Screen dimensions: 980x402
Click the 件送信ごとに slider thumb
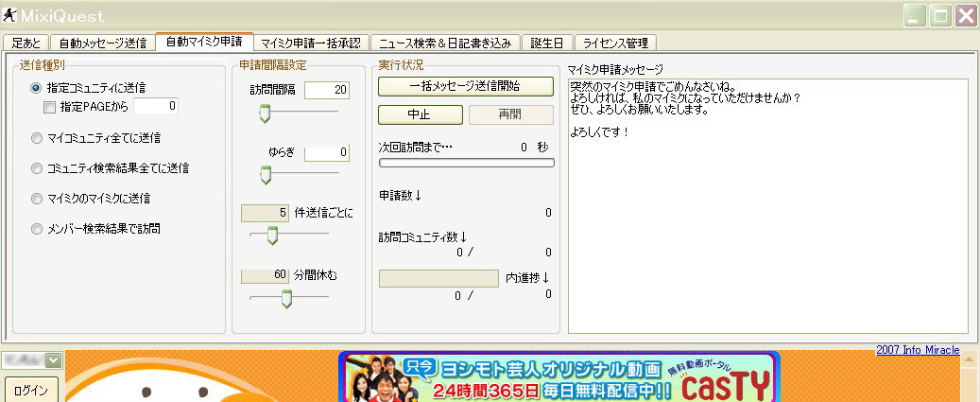pos(272,236)
